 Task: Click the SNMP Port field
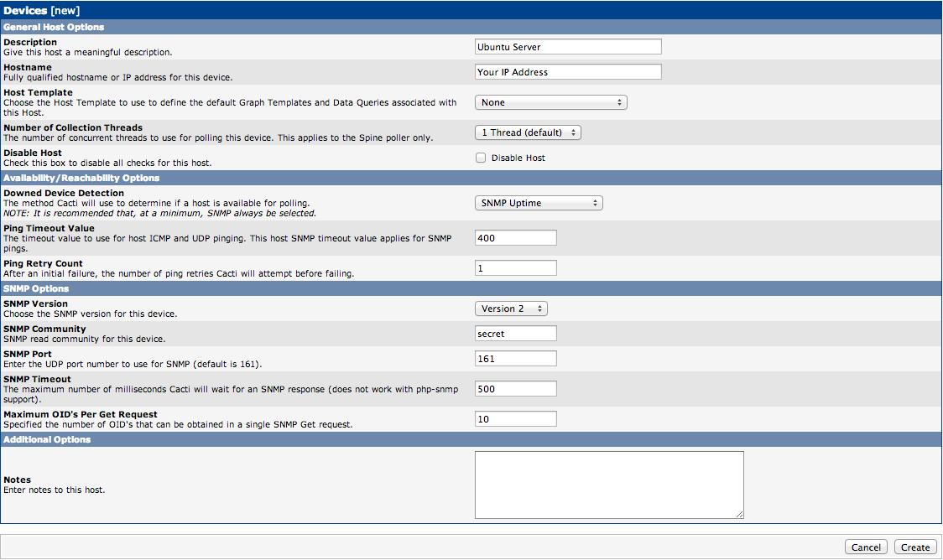[516, 359]
